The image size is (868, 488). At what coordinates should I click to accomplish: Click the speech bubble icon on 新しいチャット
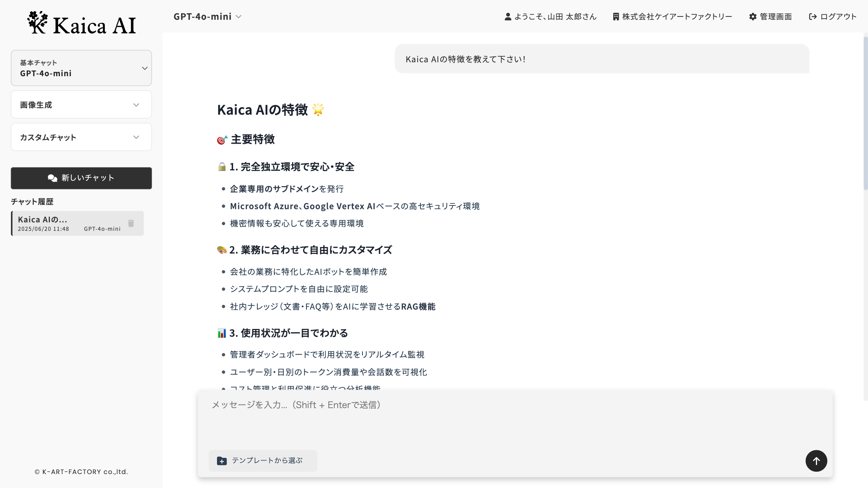coord(52,178)
